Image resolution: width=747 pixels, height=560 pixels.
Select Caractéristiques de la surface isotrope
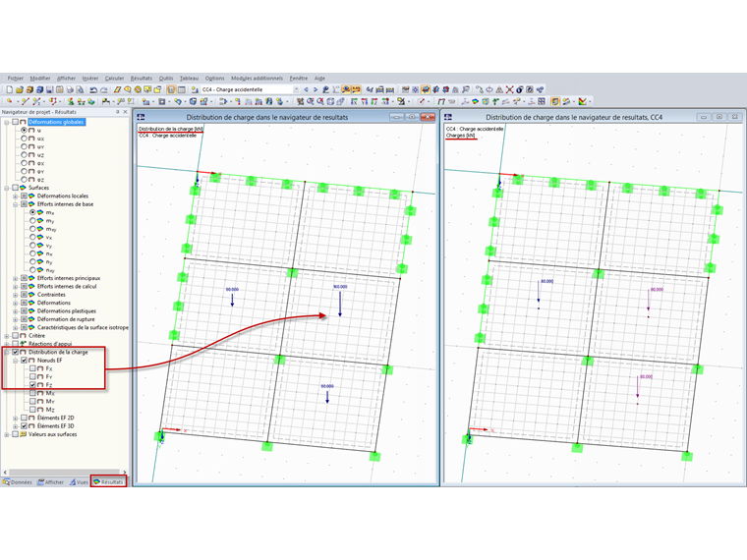click(x=83, y=327)
